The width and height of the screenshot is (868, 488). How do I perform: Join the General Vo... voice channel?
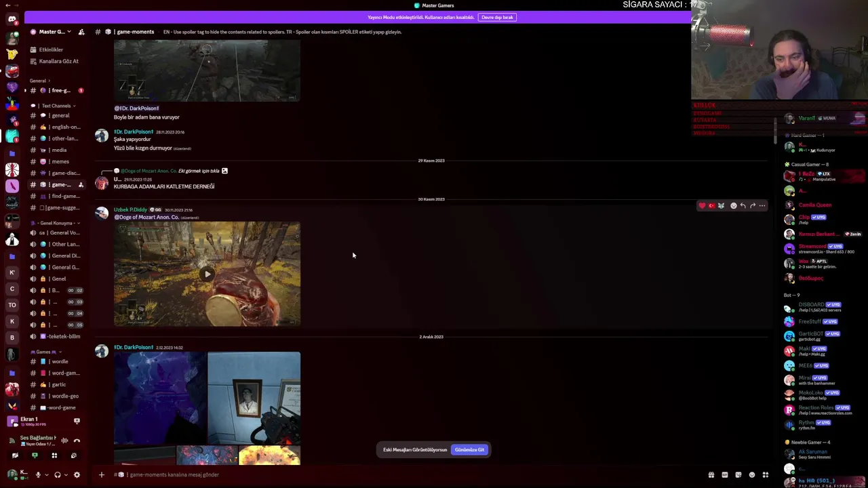coord(56,232)
